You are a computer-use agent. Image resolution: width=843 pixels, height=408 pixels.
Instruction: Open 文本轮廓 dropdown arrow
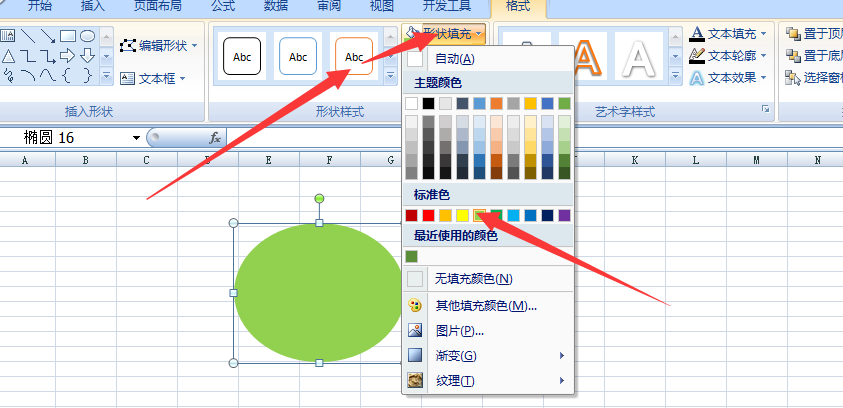(764, 55)
